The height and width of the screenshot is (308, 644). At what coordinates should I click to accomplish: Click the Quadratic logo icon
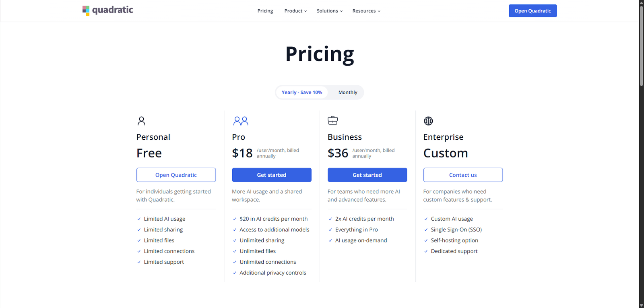tap(86, 10)
